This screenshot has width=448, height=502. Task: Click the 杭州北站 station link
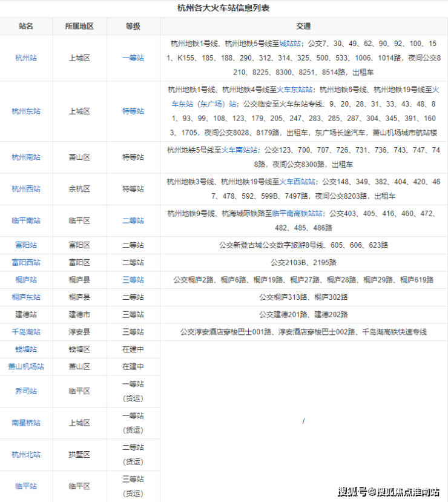coord(26,454)
